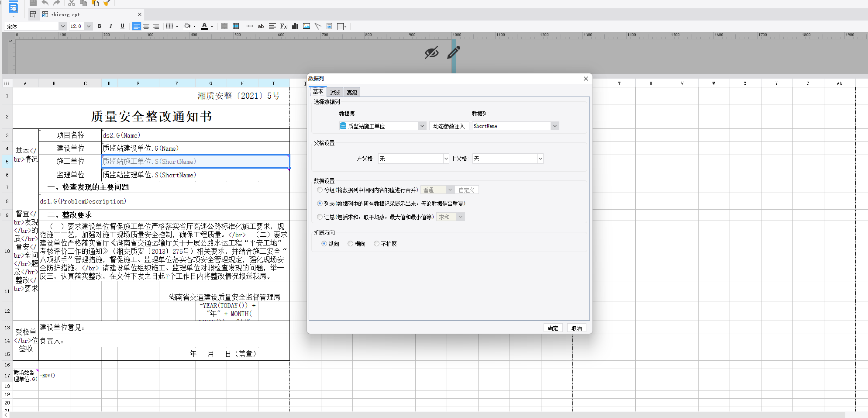
Task: Open the 数据集 dataset dropdown
Action: (x=422, y=126)
